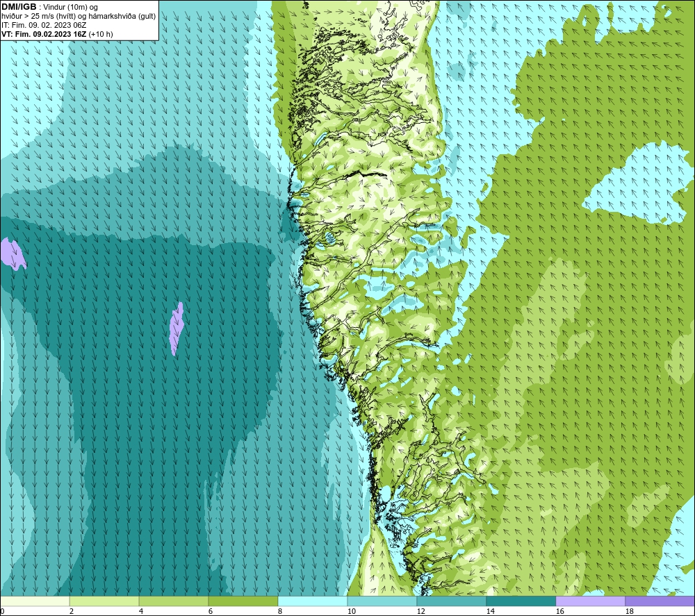Screen dimensions: 695x616
Task: Click the 14–16 m/s dark teal legend swatch
Action: (x=521, y=601)
